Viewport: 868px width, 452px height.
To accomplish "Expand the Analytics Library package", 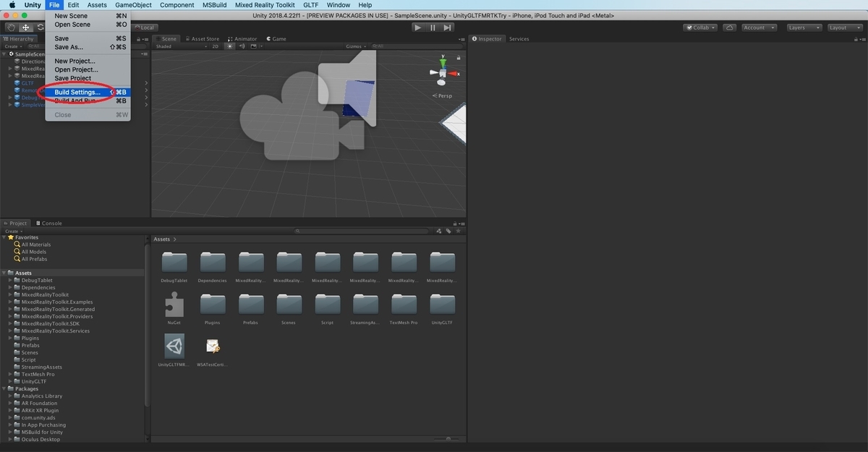I will point(10,396).
